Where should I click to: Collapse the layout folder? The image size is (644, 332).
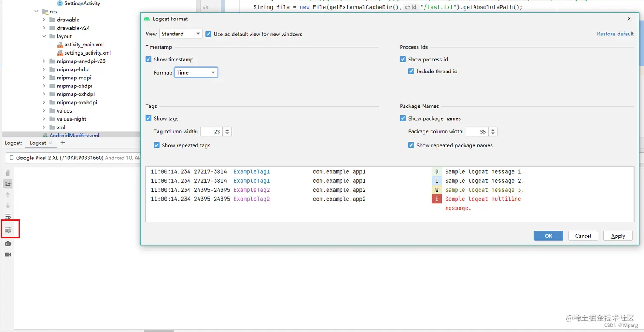click(44, 36)
